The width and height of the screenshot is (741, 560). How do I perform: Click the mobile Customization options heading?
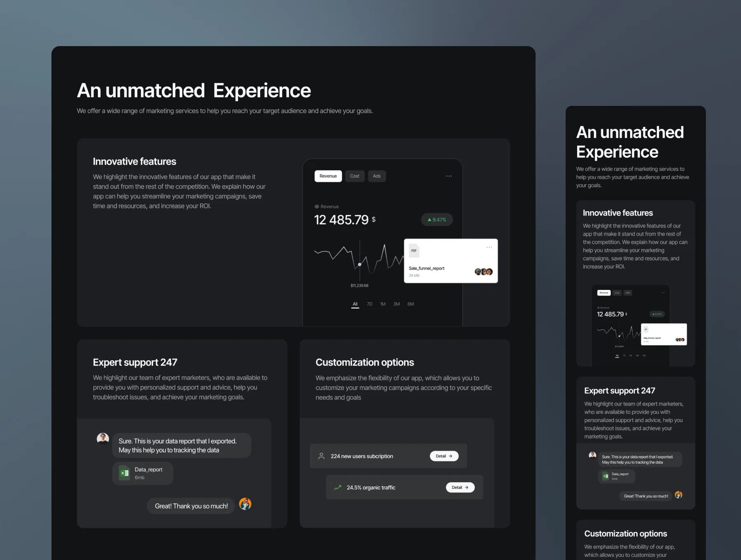tap(625, 534)
